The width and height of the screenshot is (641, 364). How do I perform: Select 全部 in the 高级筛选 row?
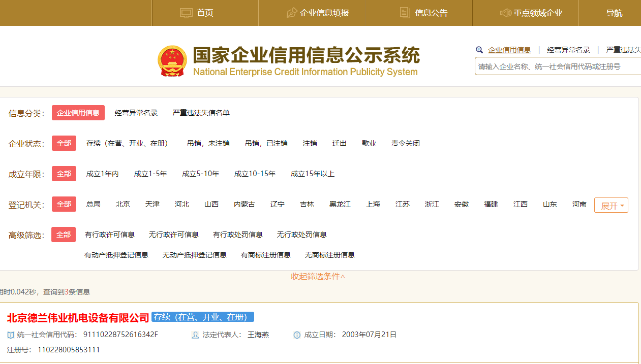coord(64,235)
